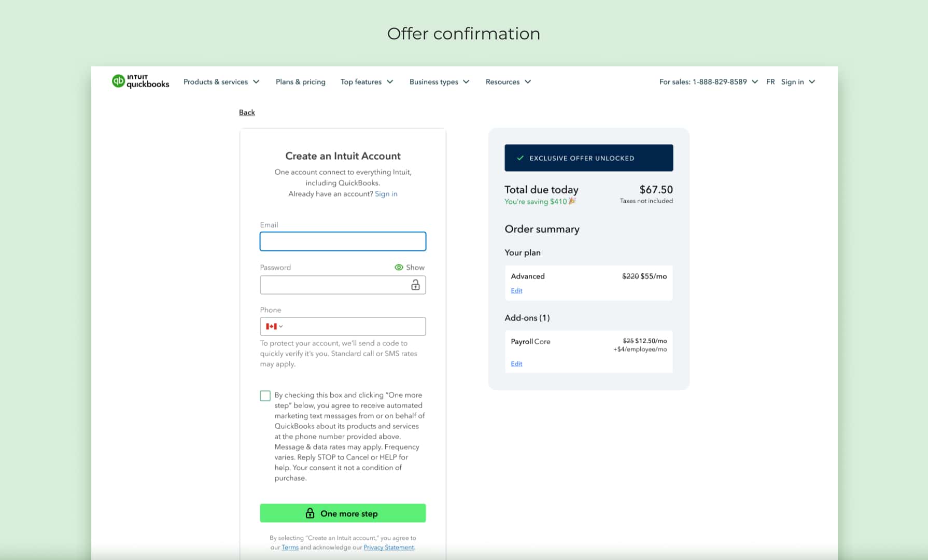The width and height of the screenshot is (928, 560).
Task: Focus the Password input field
Action: coord(343,285)
